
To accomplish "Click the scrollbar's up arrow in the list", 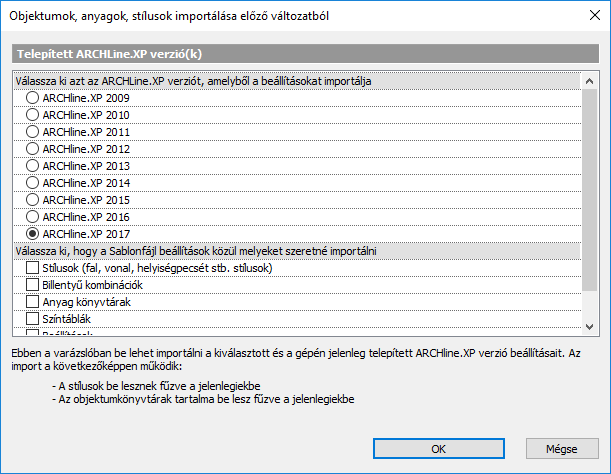I will tap(590, 80).
